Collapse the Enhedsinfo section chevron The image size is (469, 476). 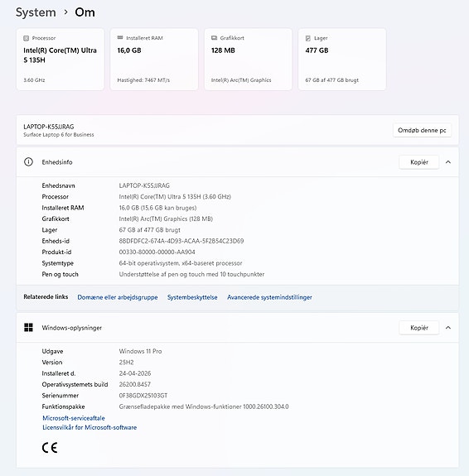pos(448,162)
